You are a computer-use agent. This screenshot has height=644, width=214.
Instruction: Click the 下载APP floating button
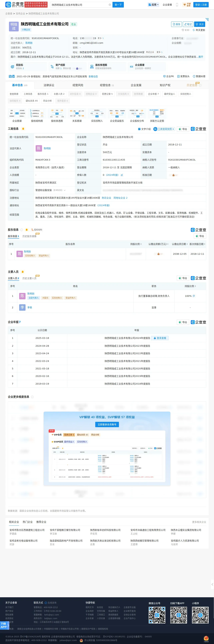pos(4,625)
